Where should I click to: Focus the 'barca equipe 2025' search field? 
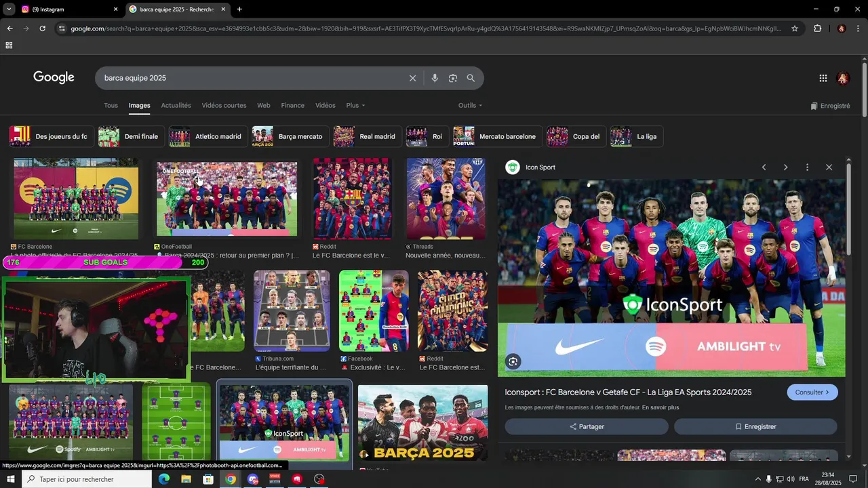pos(251,78)
